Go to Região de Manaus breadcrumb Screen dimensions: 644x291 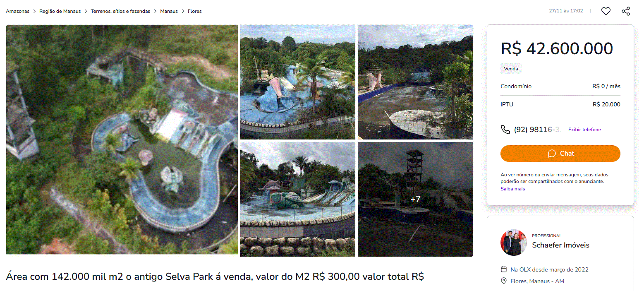[x=60, y=11]
